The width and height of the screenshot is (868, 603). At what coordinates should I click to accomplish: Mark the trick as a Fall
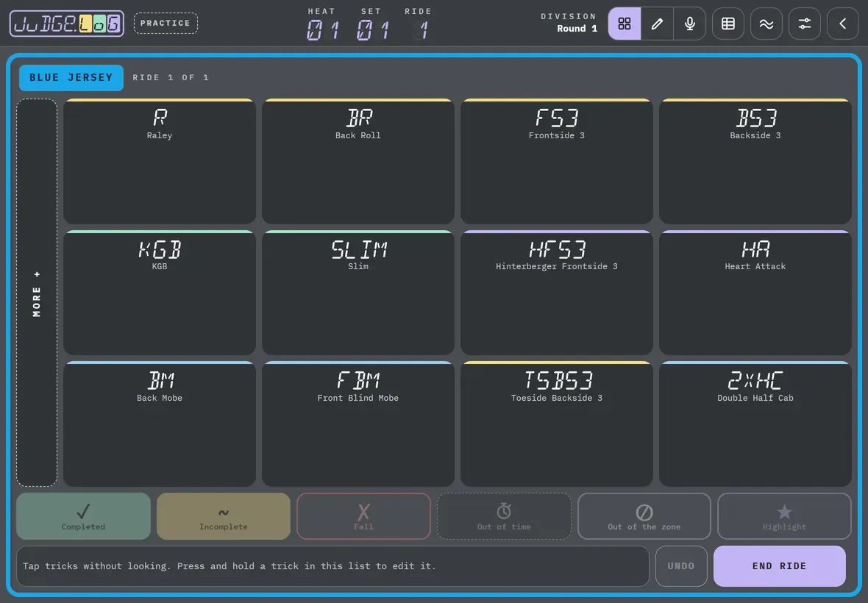[x=363, y=516]
